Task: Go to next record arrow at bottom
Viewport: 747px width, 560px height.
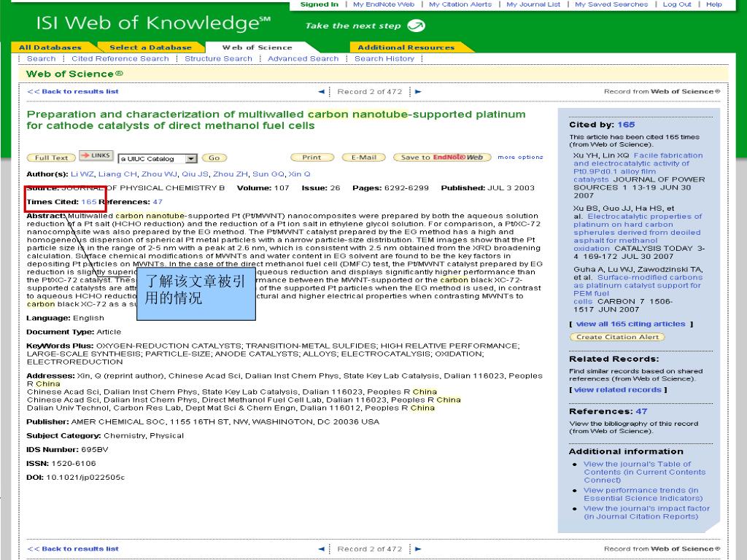Action: click(x=418, y=549)
